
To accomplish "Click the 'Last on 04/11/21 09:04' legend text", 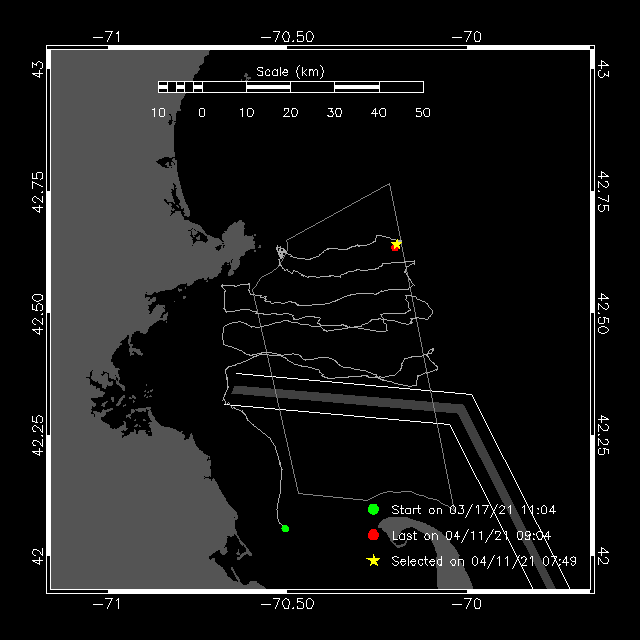I will pos(471,536).
